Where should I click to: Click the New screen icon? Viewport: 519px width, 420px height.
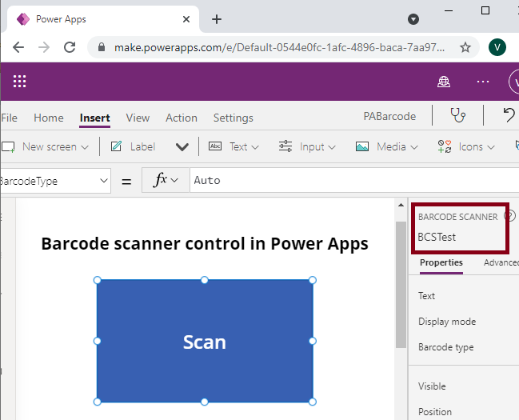click(8, 146)
